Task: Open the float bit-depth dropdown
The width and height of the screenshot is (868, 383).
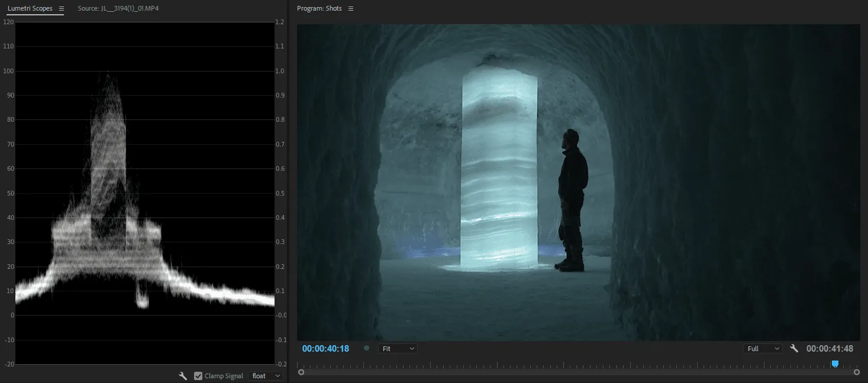Action: (x=266, y=376)
